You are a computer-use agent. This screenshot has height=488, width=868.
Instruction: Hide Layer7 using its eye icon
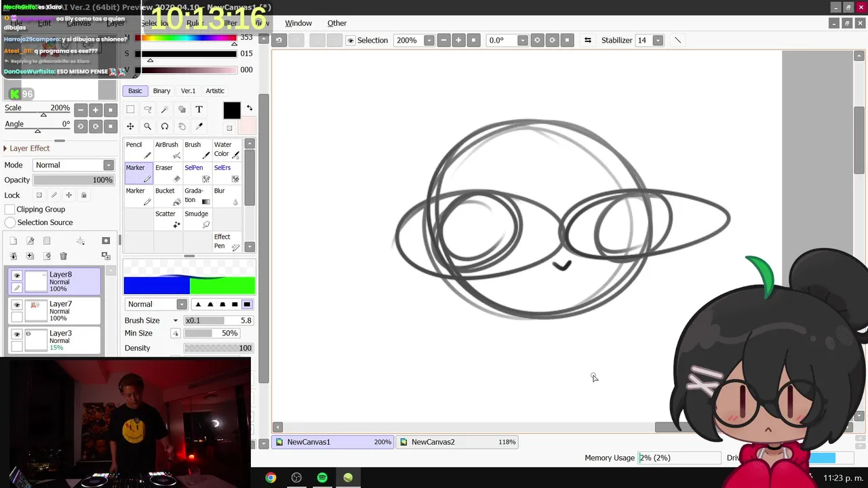pyautogui.click(x=17, y=305)
